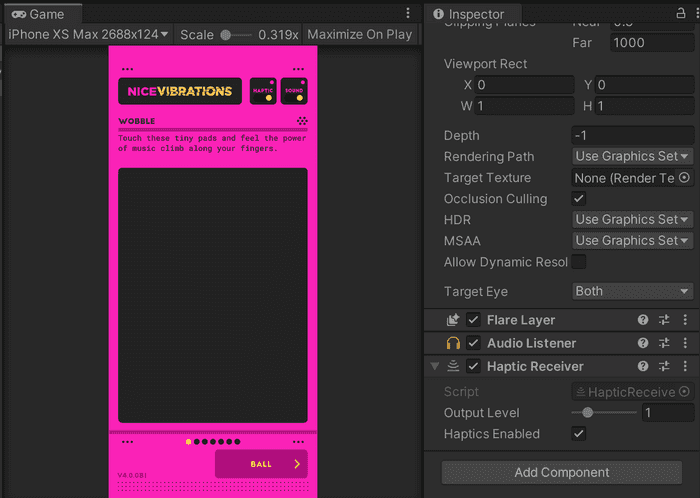Enable Allow Dynamic Resolution checkbox
The height and width of the screenshot is (498, 700).
[579, 262]
